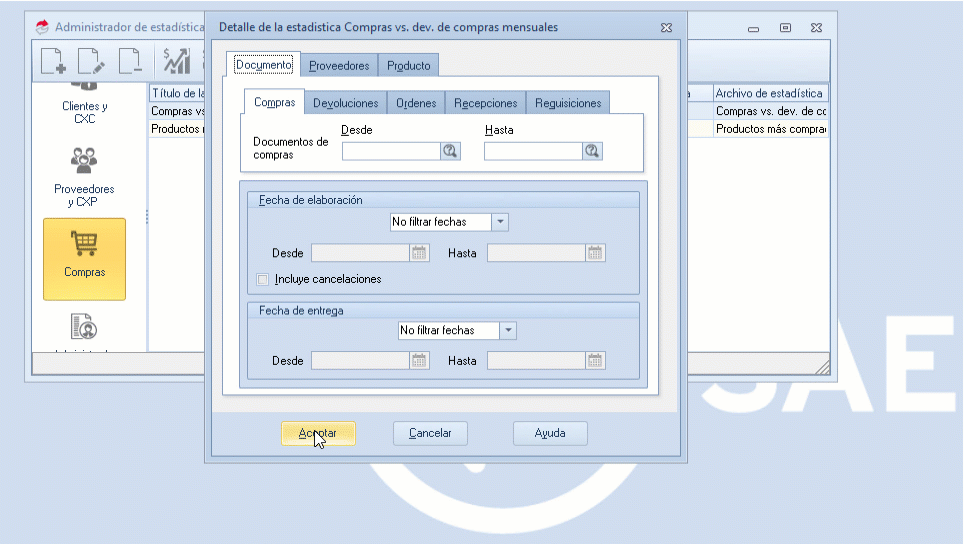This screenshot has height=544, width=964.
Task: Click the new statistic document icon
Action: (x=53, y=62)
